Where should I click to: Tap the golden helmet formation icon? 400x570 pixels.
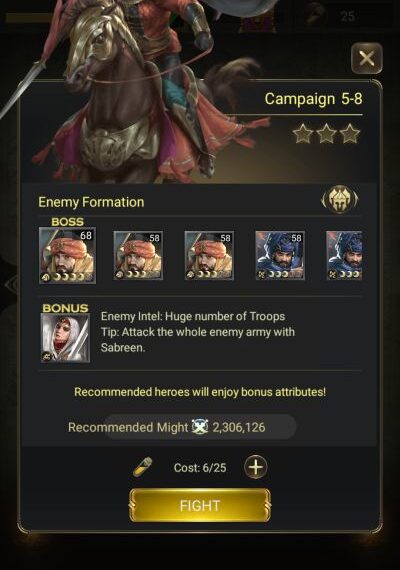point(340,199)
